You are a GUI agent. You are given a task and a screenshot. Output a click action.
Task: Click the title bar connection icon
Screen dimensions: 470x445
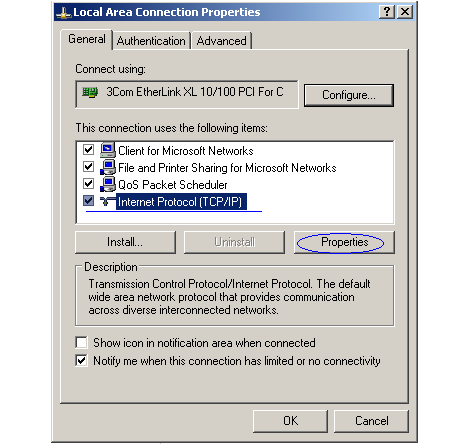pyautogui.click(x=63, y=12)
